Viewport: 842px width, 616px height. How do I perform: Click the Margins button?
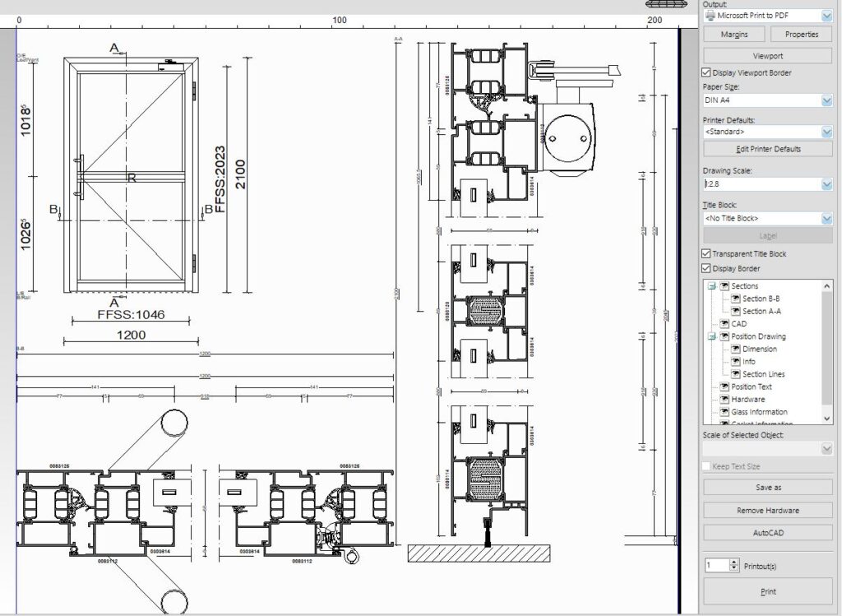point(734,35)
